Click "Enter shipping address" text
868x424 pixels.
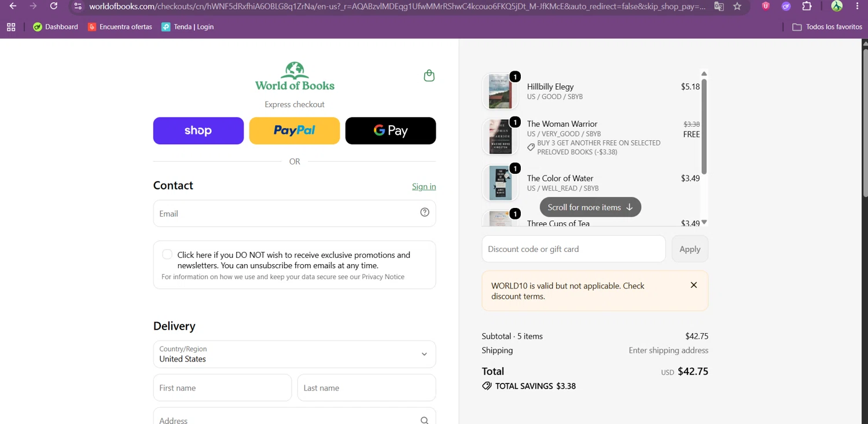point(668,350)
